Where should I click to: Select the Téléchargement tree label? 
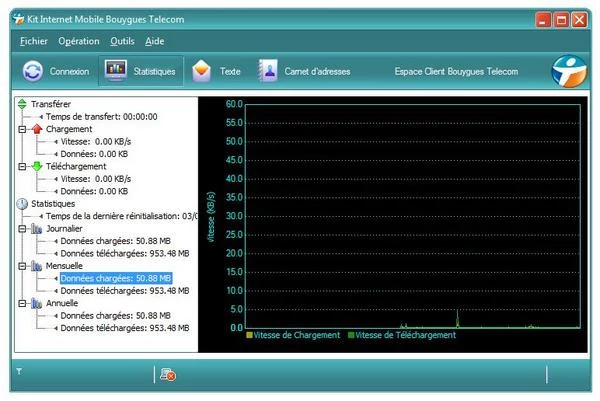click(x=76, y=166)
